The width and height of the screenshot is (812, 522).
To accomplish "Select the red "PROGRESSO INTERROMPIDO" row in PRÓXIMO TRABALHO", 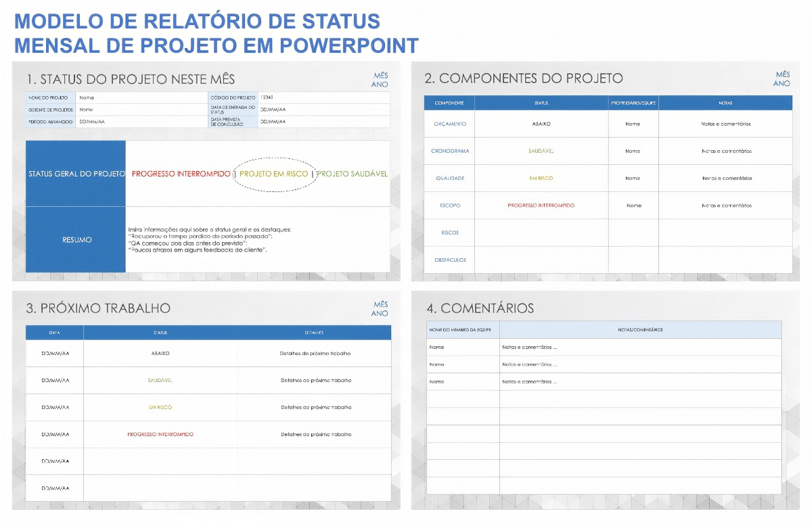I will coord(162,434).
